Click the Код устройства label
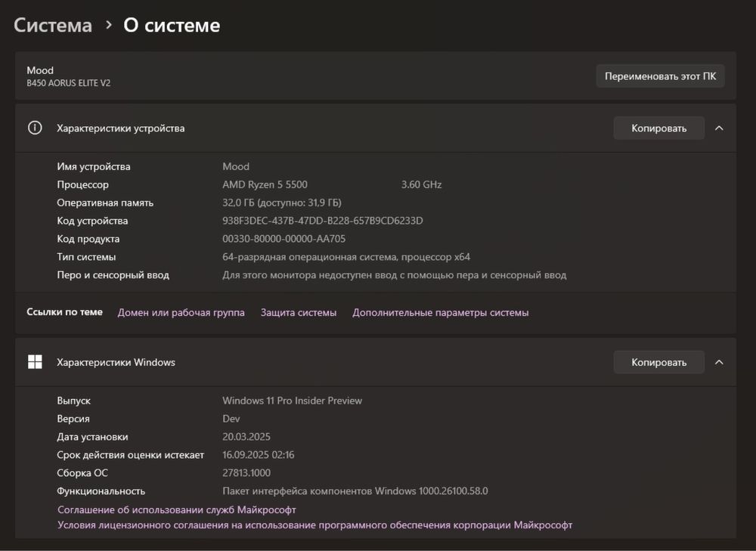 coord(92,221)
